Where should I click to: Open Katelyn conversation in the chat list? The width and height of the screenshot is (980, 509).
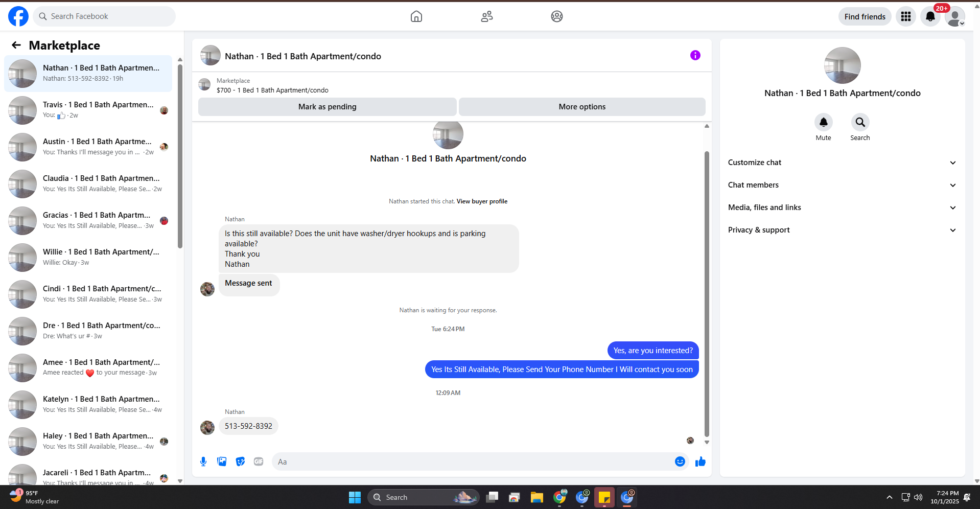coord(88,405)
